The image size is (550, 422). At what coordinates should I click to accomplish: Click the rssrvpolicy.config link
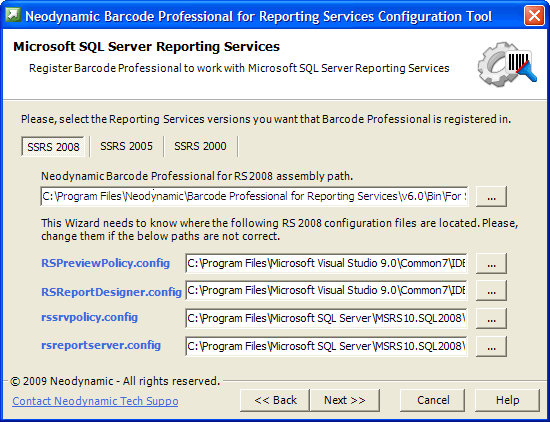[x=89, y=317]
